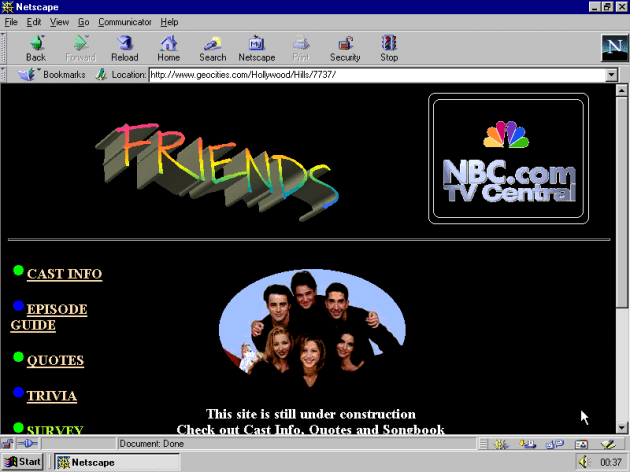The image size is (630, 472).
Task: Open the My Netscape toolbar icon
Action: [x=256, y=43]
